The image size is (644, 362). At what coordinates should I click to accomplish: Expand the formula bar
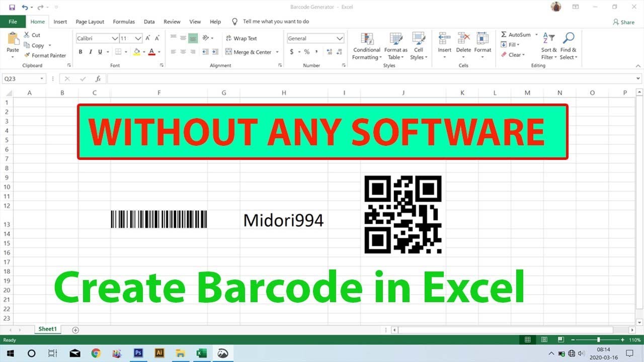(639, 79)
